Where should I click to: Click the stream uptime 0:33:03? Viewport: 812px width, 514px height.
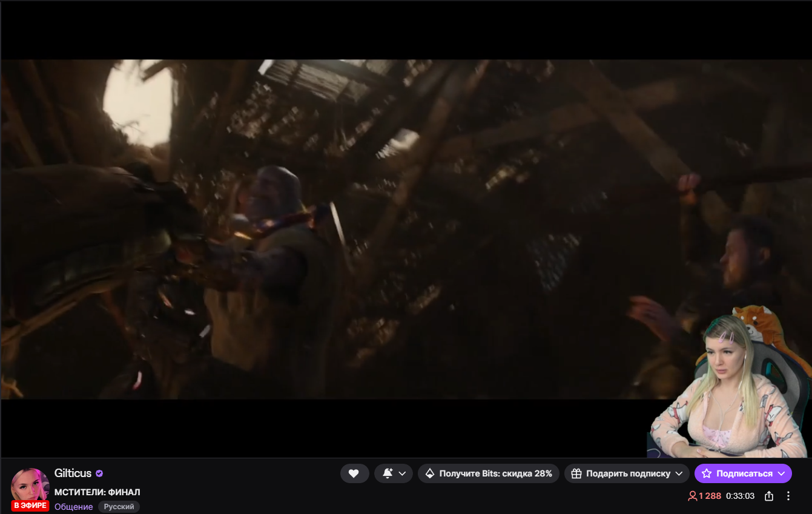(741, 496)
